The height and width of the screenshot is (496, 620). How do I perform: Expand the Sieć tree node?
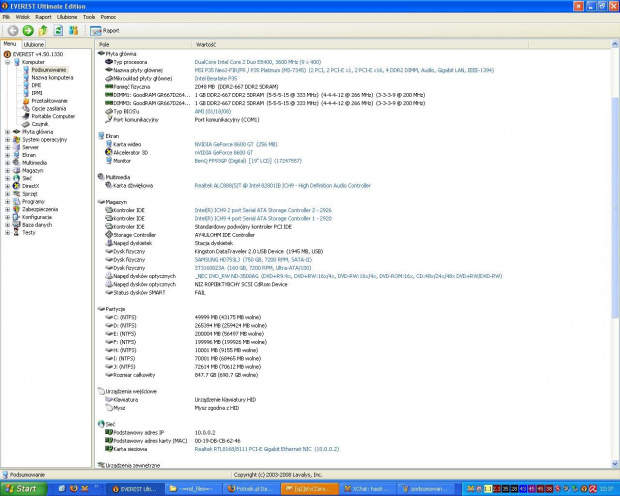tap(8, 178)
